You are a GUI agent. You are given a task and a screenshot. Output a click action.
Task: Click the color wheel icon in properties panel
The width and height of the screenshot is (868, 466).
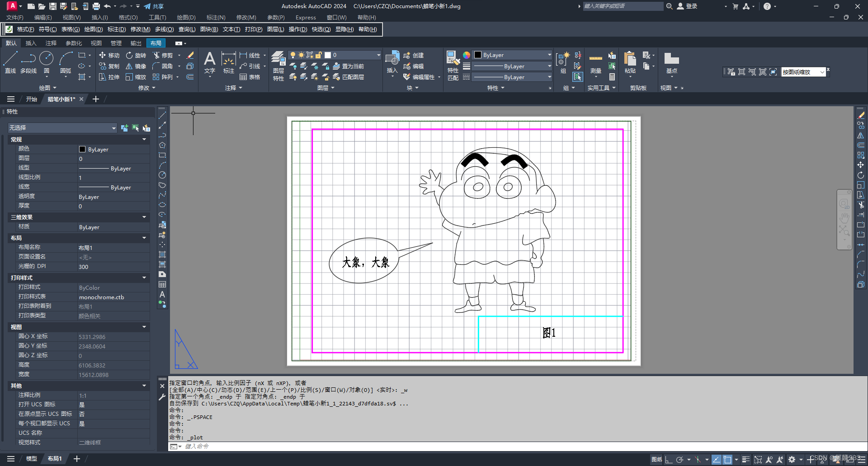click(467, 55)
